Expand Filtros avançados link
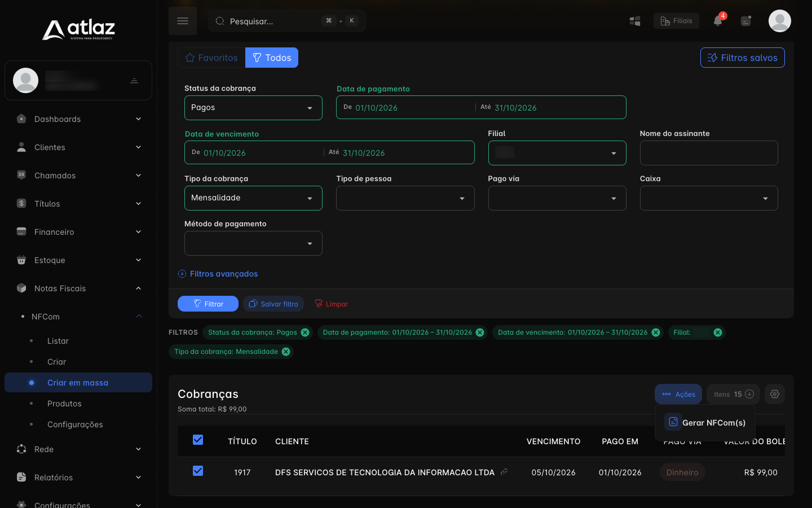The image size is (812, 508). pos(218,274)
